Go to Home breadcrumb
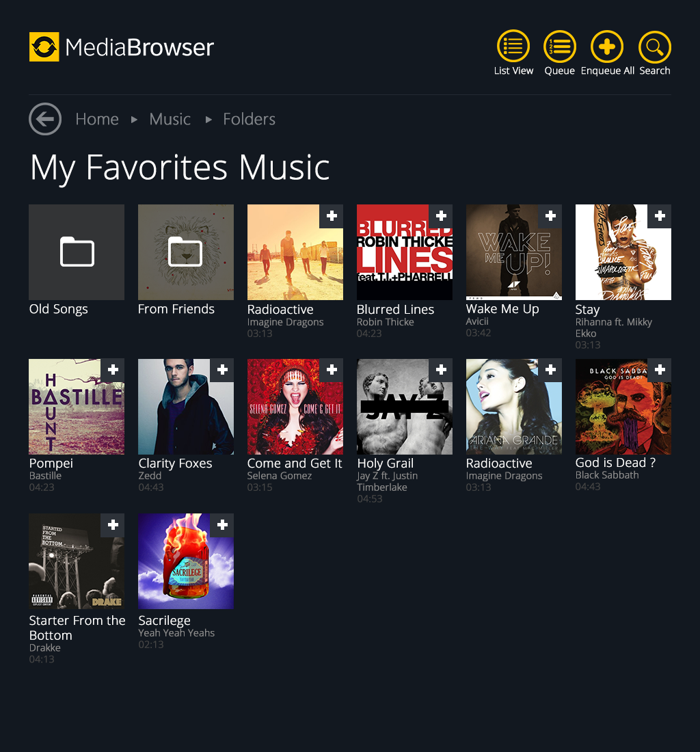 pos(97,119)
